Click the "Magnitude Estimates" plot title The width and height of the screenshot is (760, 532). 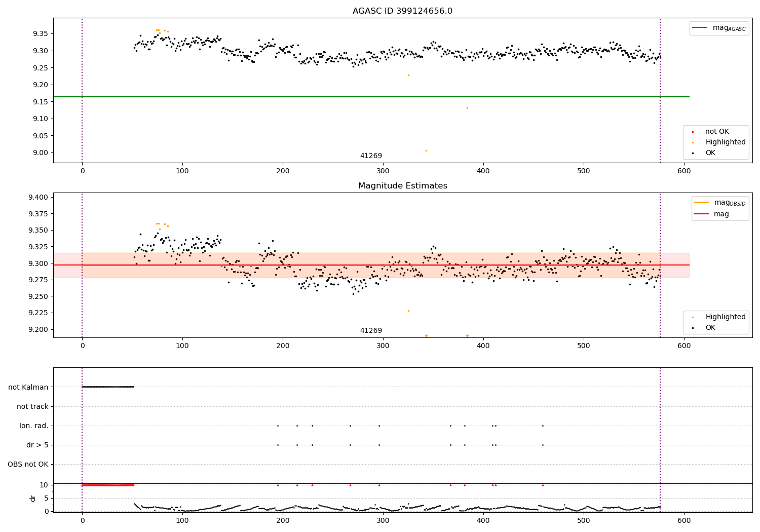(x=402, y=186)
